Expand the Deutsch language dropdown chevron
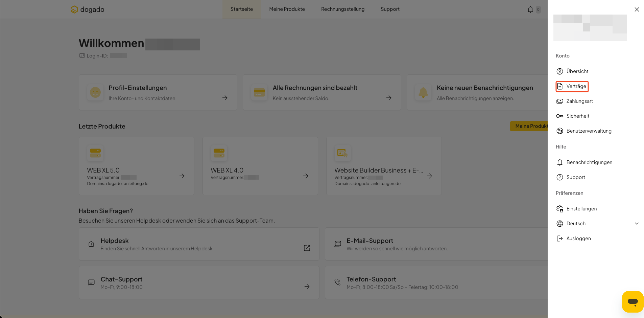Viewport: 644px width, 318px height. click(x=637, y=224)
